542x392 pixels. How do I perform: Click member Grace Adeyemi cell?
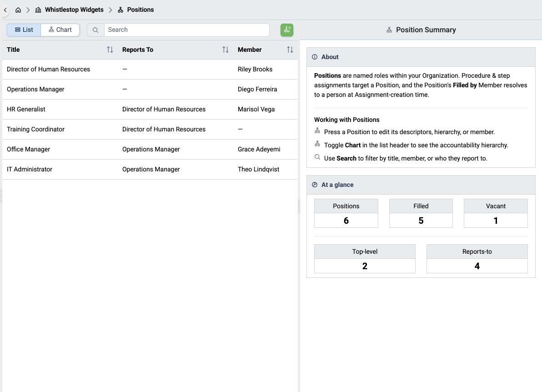pos(259,150)
